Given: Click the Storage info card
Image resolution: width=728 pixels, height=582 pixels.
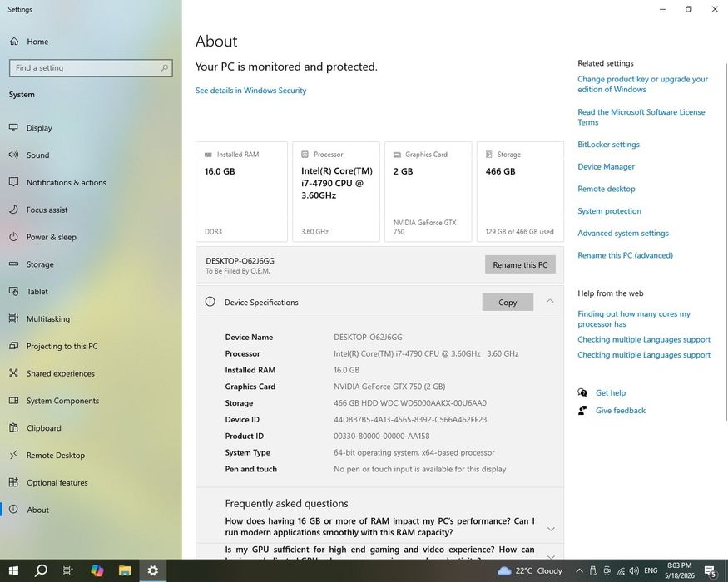Looking at the screenshot, I should coord(521,192).
